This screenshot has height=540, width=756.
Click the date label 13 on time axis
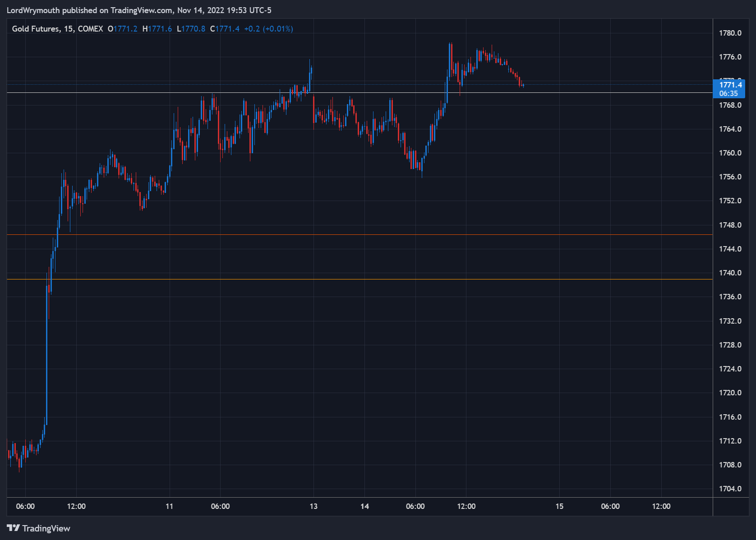click(313, 506)
